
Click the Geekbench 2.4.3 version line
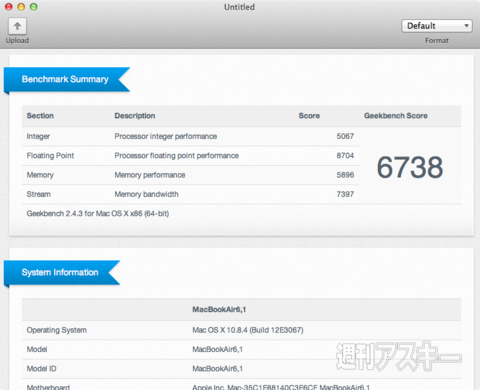click(x=98, y=214)
